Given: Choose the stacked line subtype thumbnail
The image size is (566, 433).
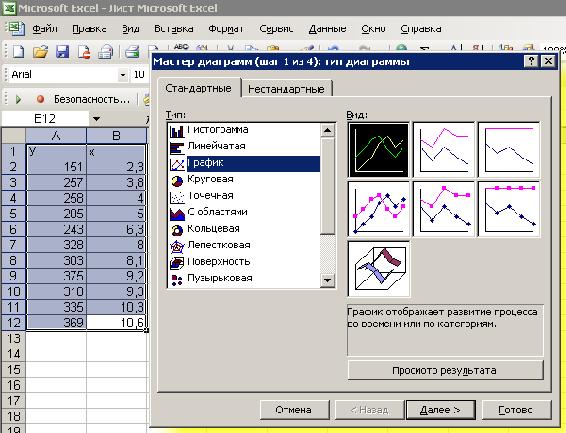Looking at the screenshot, I should click(444, 150).
